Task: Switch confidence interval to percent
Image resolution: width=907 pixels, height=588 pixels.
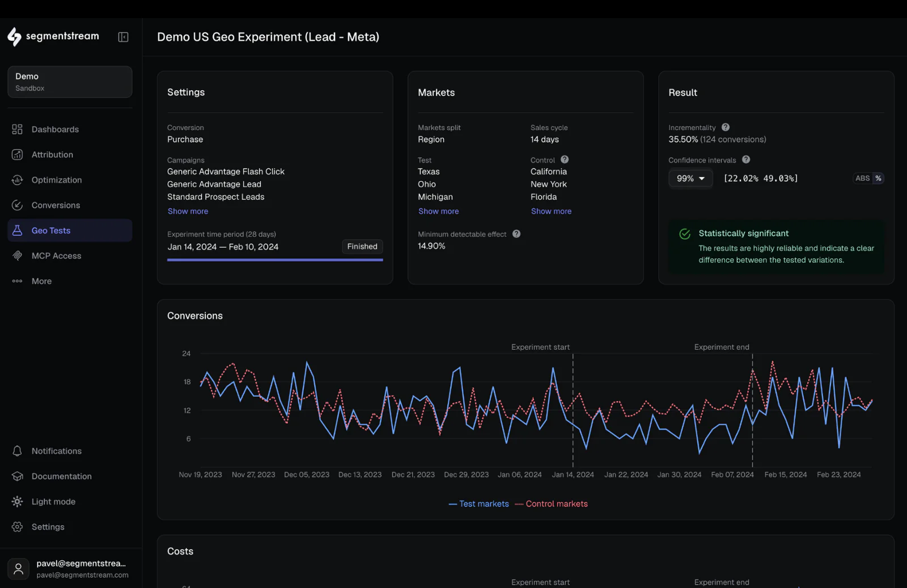Action: click(878, 178)
